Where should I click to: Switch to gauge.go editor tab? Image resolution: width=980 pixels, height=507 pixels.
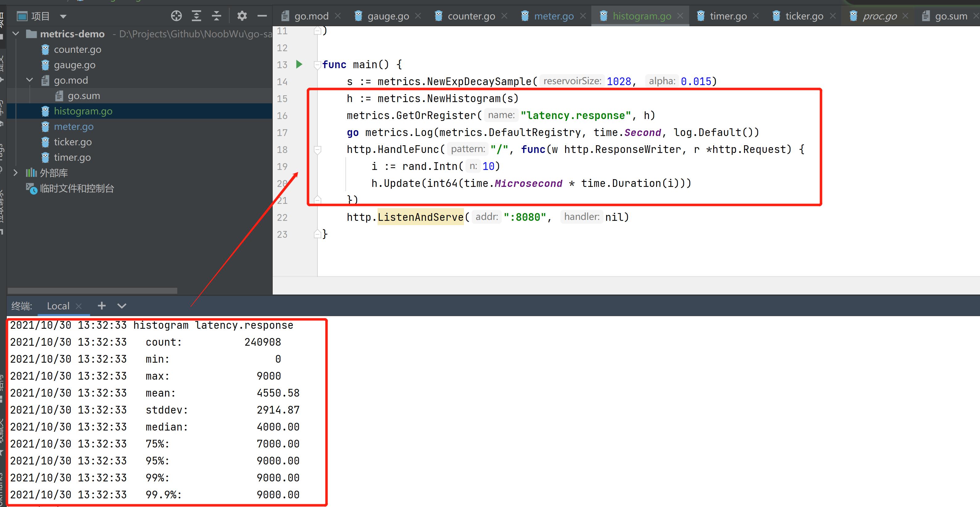[x=388, y=16]
